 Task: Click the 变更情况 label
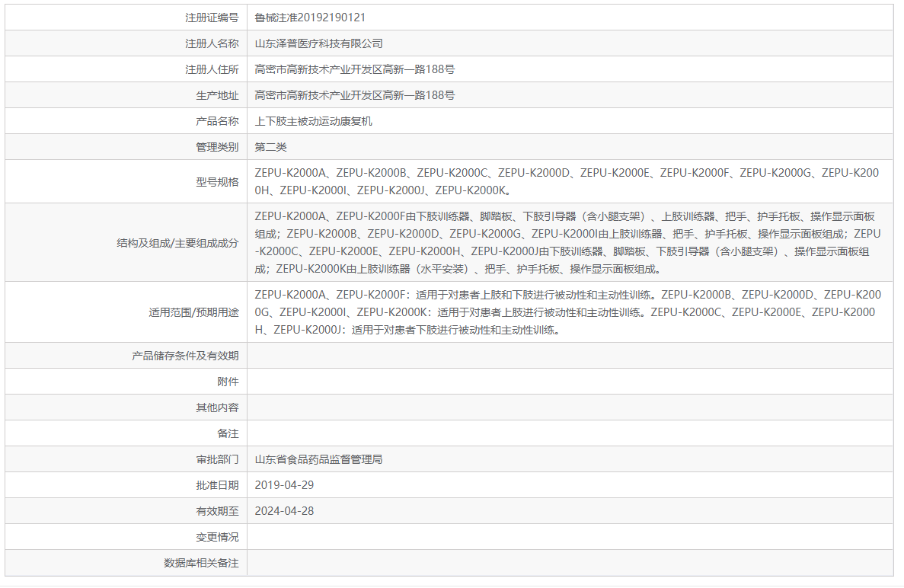click(217, 537)
